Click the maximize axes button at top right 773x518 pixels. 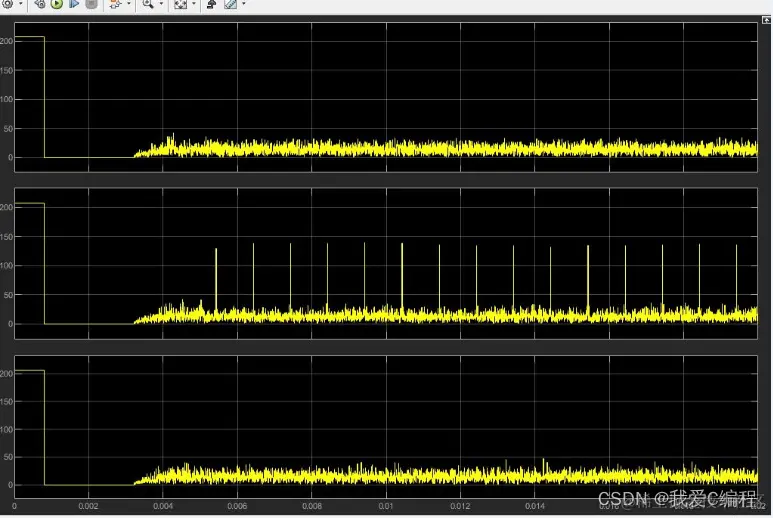[x=766, y=20]
